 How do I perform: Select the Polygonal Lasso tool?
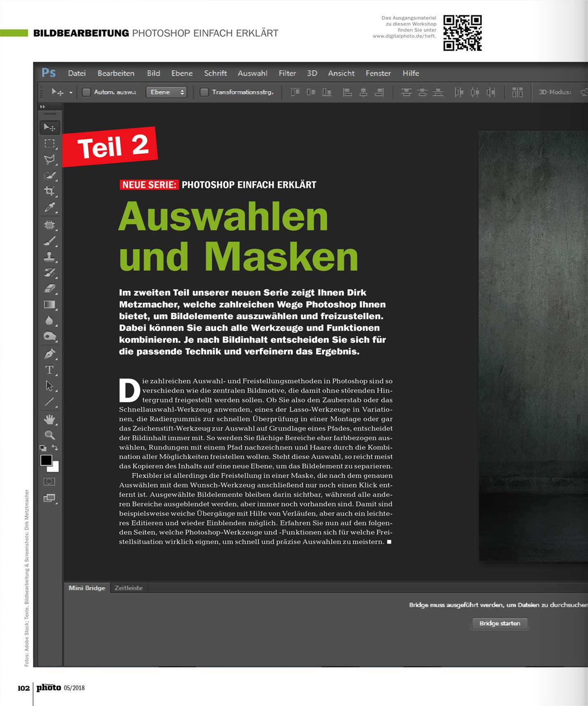click(49, 160)
